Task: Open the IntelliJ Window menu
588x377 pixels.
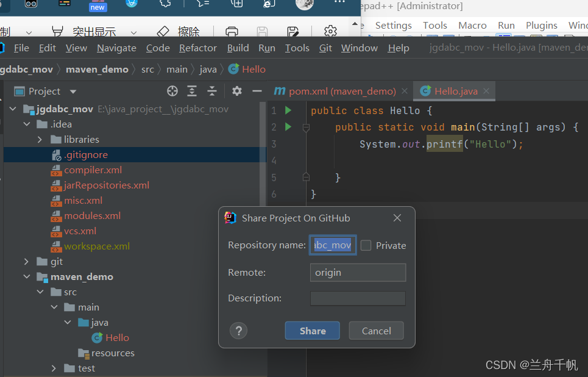Action: click(x=360, y=48)
